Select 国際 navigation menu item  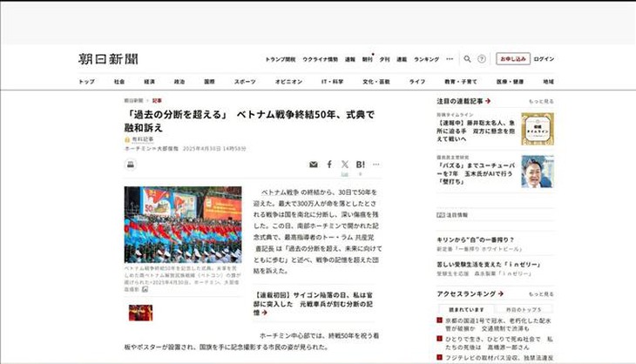209,82
